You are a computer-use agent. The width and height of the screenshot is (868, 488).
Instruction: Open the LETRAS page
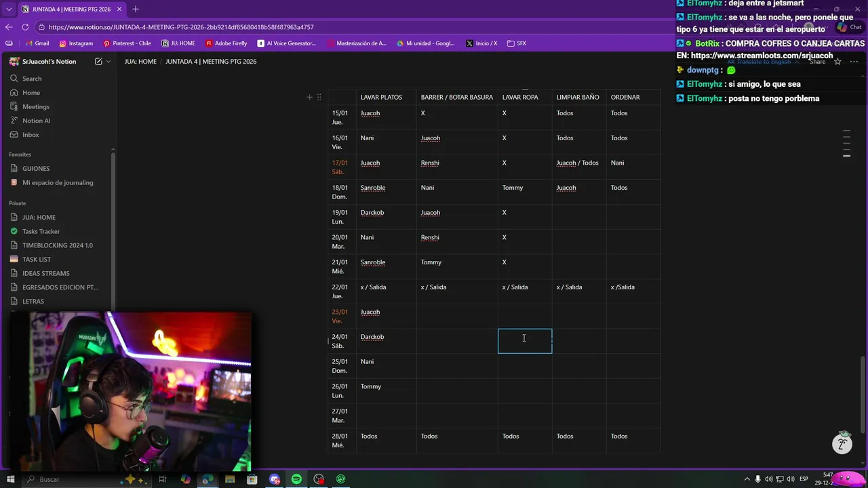click(x=33, y=302)
